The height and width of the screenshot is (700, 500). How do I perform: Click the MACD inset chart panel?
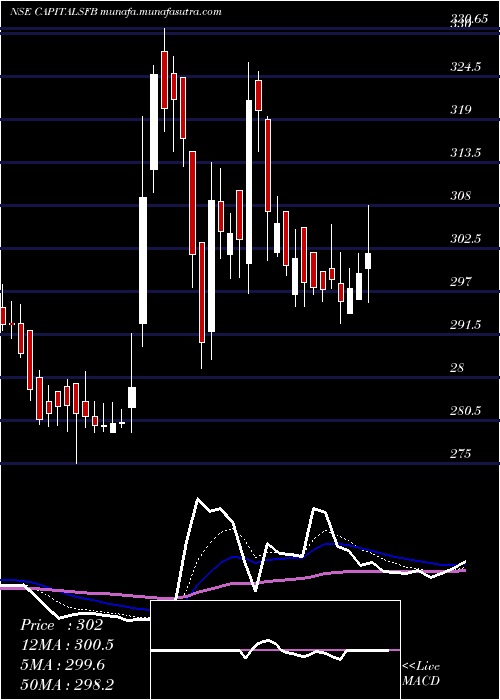pos(275,650)
